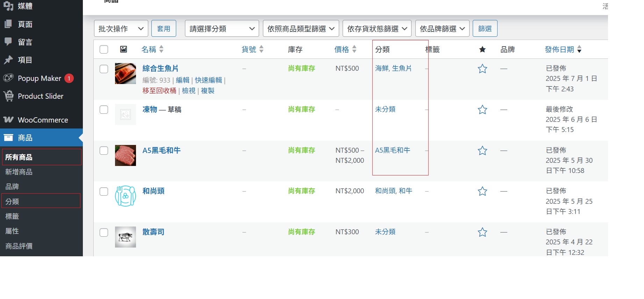This screenshot has width=644, height=299.
Task: Click the 和尚頭 plate icon thumbnail
Action: [x=126, y=196]
